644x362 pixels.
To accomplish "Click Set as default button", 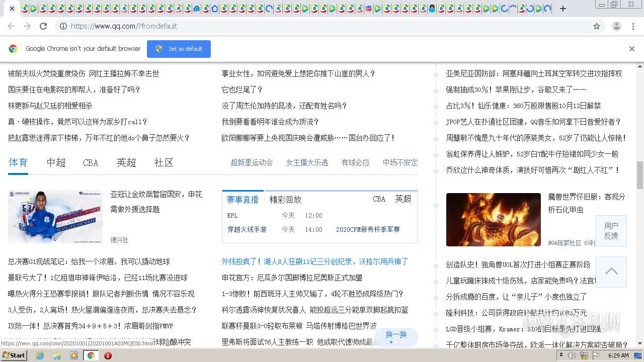I will point(179,49).
